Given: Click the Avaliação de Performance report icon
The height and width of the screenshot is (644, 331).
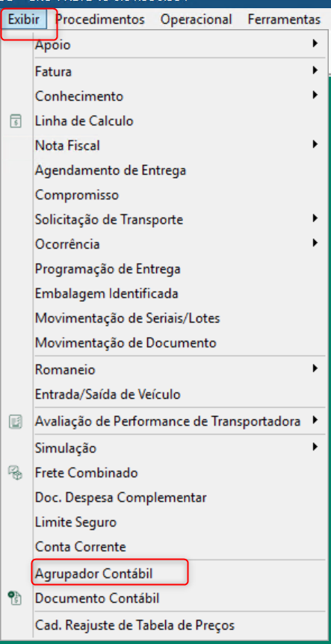Looking at the screenshot, I should [x=16, y=421].
